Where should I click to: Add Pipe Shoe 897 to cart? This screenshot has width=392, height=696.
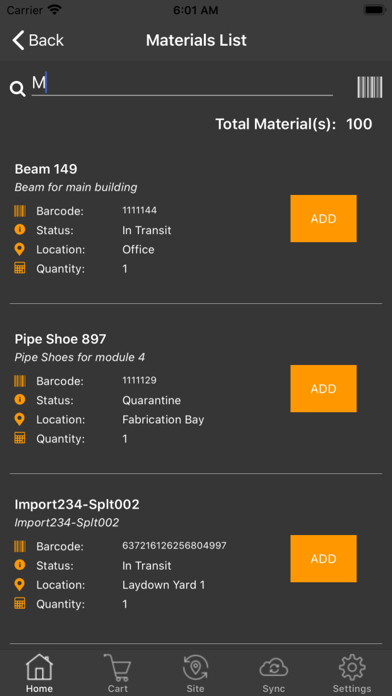click(x=323, y=388)
